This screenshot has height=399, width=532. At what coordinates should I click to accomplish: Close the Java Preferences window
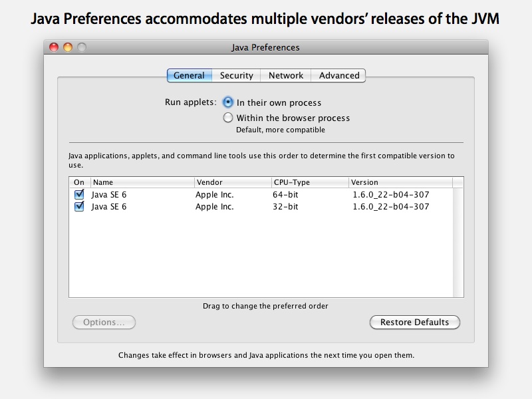point(54,47)
